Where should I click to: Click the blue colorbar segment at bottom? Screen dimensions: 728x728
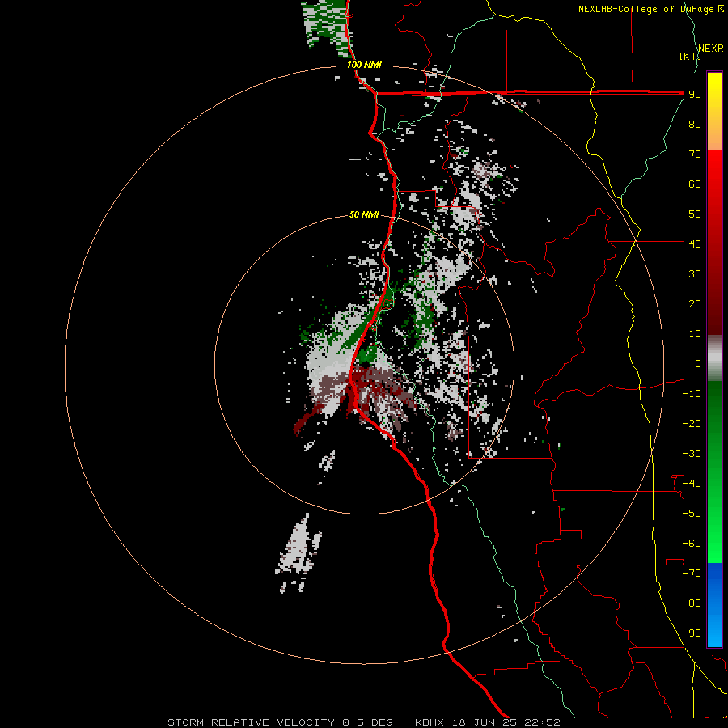tap(714, 605)
